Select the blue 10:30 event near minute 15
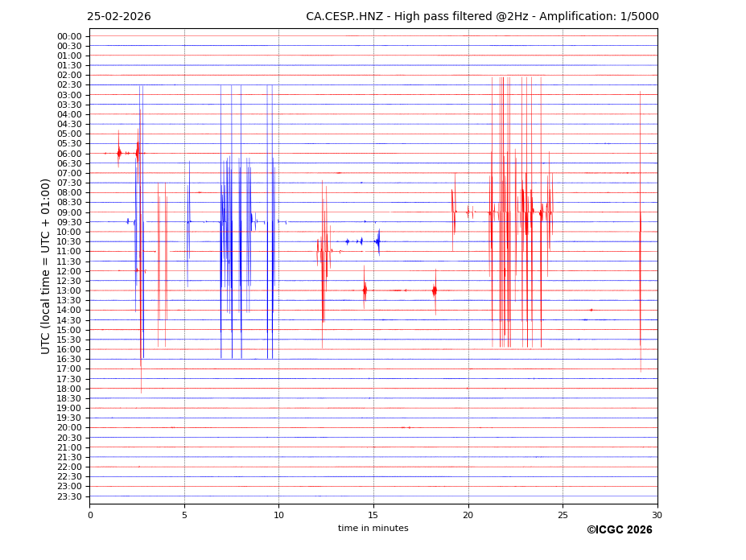 (377, 241)
